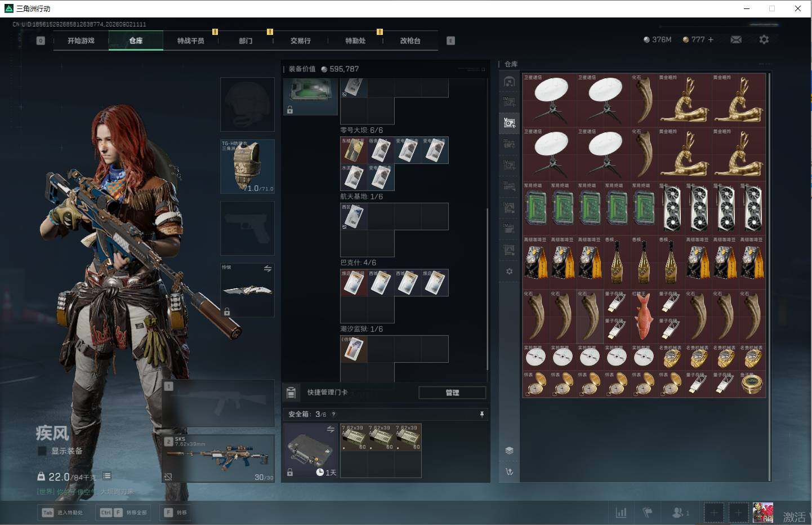The height and width of the screenshot is (525, 812).
Task: Select the SKS rifle weapon slot
Action: pyautogui.click(x=219, y=458)
